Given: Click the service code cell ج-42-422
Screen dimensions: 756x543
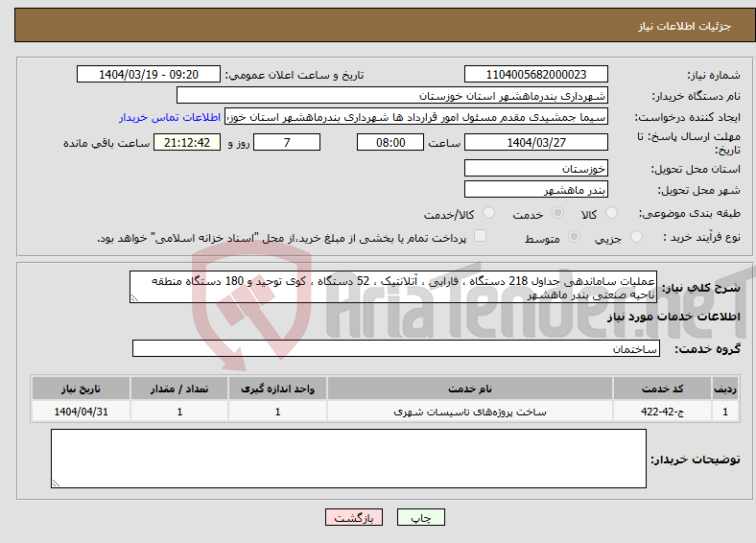Looking at the screenshot, I should pos(663,412).
